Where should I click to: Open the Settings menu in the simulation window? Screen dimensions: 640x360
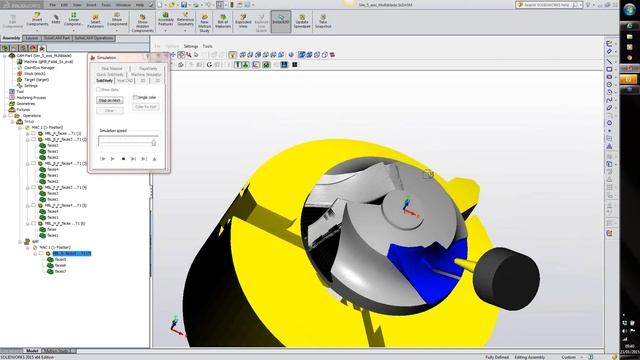click(191, 46)
